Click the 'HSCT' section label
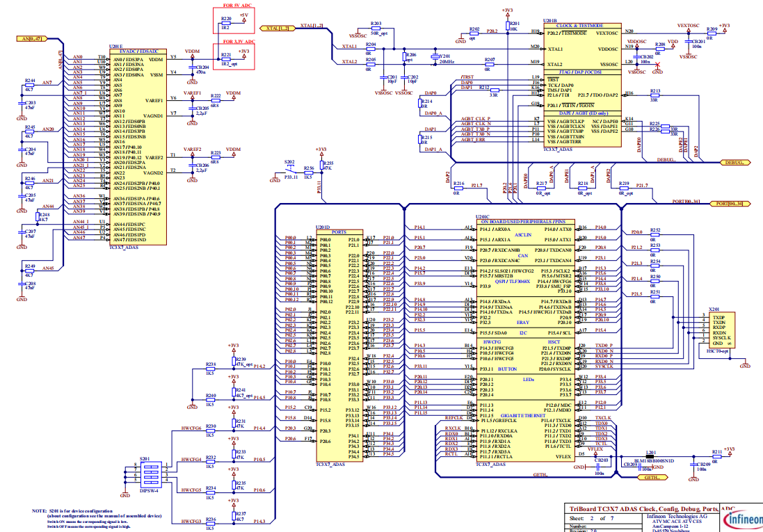The height and width of the screenshot is (532, 763). (554, 342)
